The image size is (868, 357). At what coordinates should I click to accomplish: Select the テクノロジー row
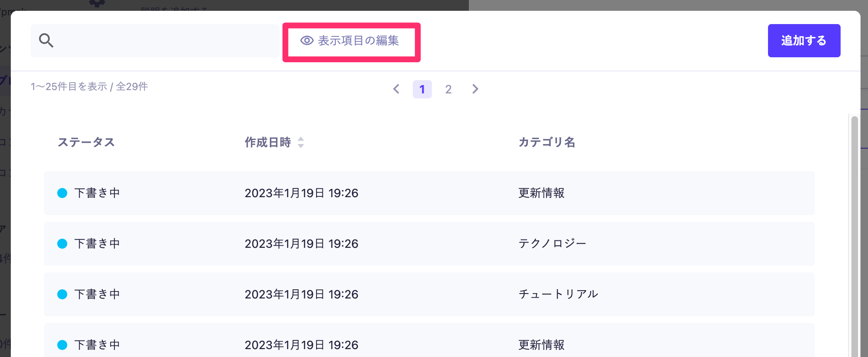click(429, 244)
